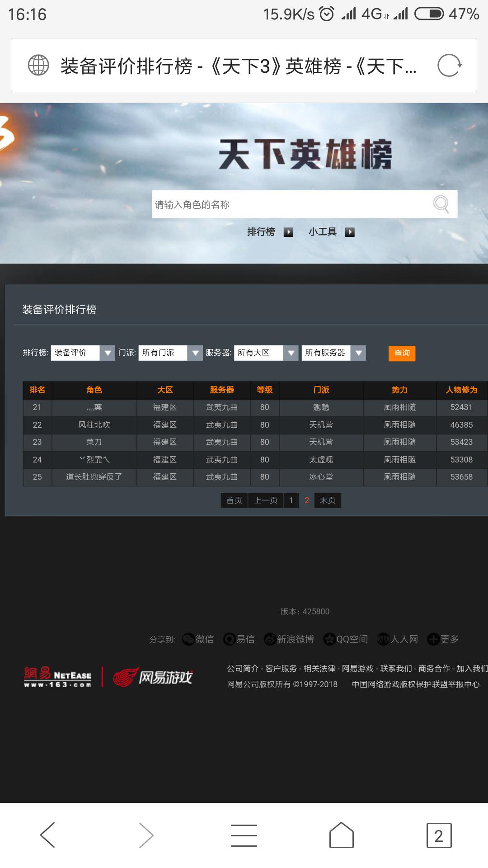Share to 微信 icon

click(188, 639)
